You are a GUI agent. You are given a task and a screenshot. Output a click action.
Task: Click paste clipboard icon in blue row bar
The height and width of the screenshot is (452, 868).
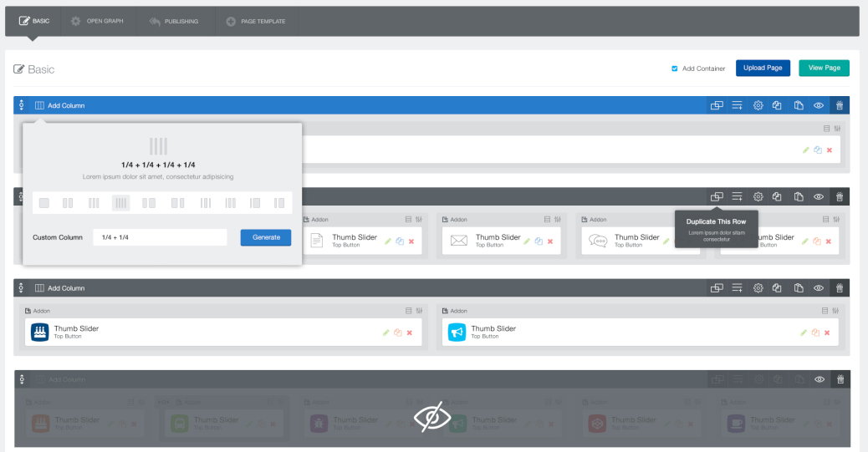tap(799, 105)
